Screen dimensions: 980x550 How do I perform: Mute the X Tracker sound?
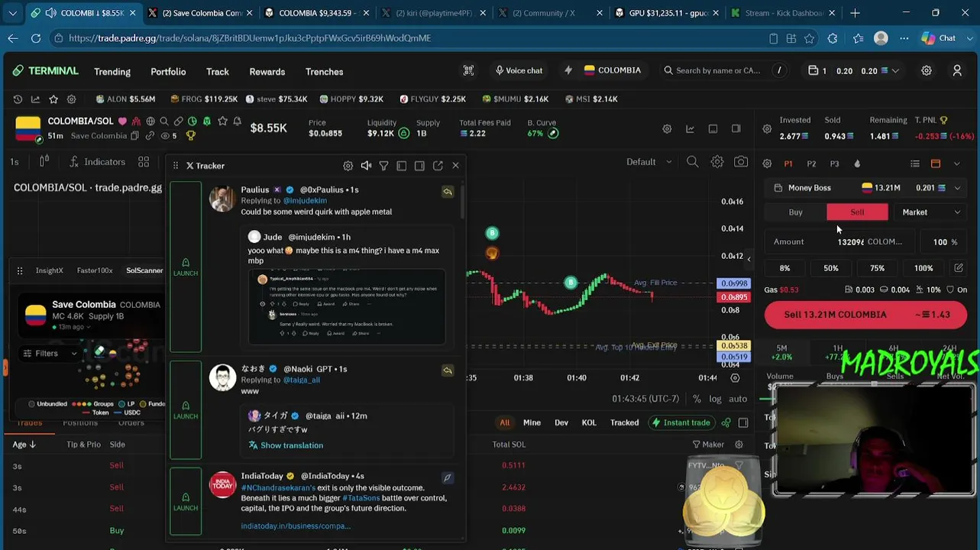(366, 166)
